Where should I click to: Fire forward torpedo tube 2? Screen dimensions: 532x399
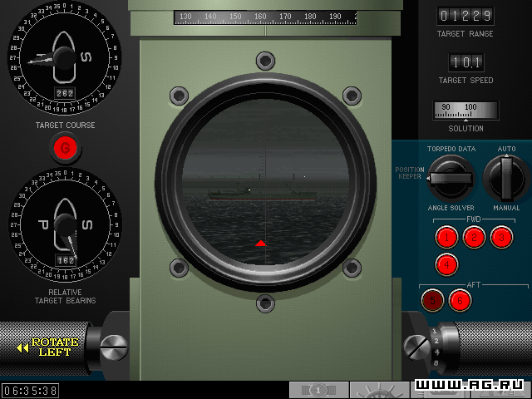click(x=474, y=238)
